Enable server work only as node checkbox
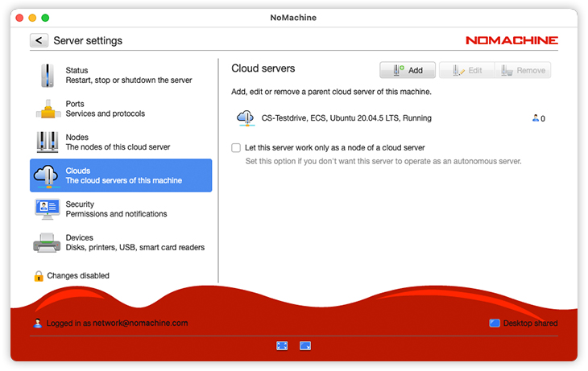This screenshot has width=588, height=371. 236,148
